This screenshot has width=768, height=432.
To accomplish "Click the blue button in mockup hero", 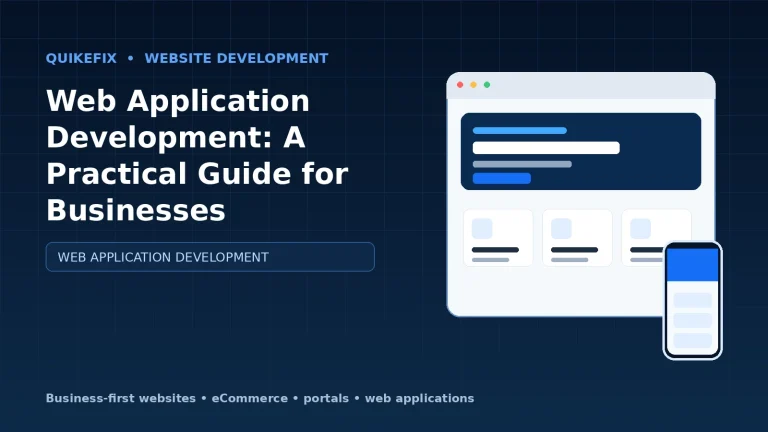I will pyautogui.click(x=502, y=178).
